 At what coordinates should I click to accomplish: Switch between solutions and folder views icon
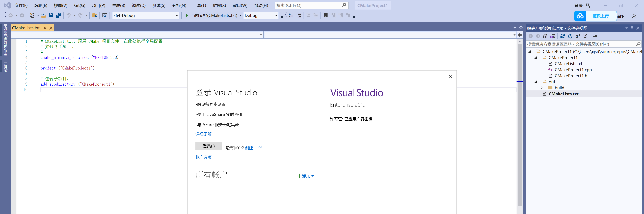(x=553, y=36)
